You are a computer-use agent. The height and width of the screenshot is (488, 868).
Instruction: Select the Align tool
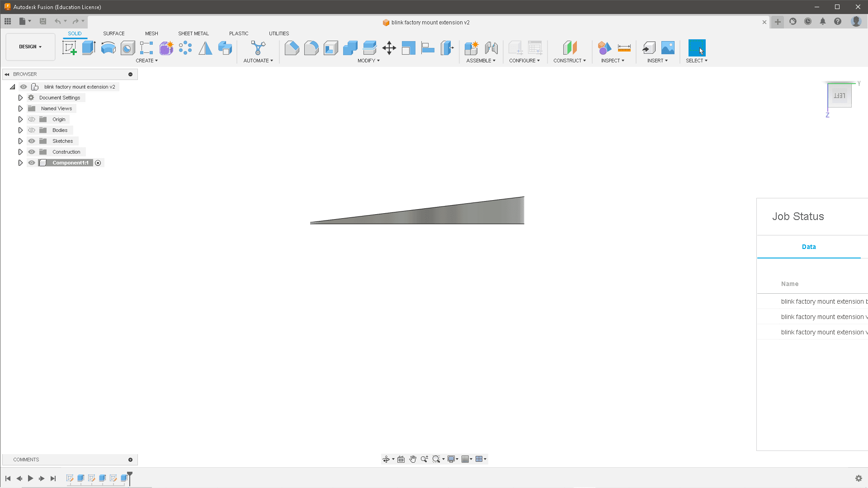pyautogui.click(x=428, y=48)
